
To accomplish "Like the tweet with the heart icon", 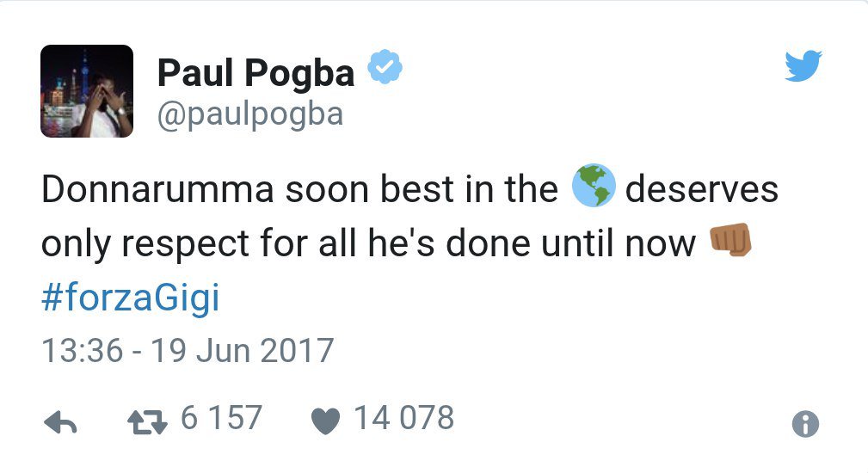I will [325, 421].
